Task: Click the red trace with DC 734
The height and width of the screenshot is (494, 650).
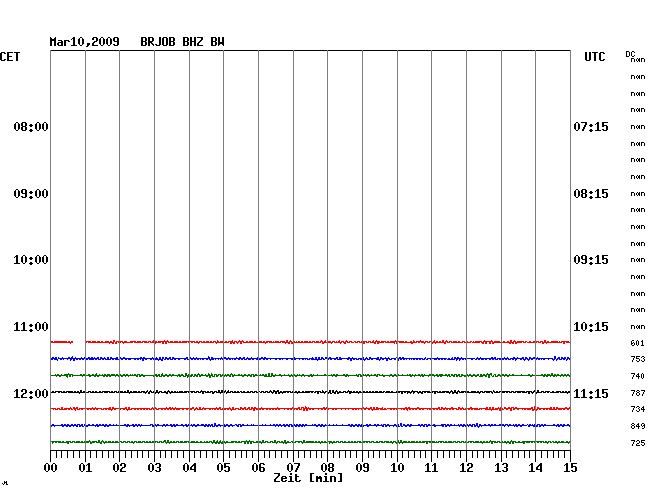Action: pos(310,409)
